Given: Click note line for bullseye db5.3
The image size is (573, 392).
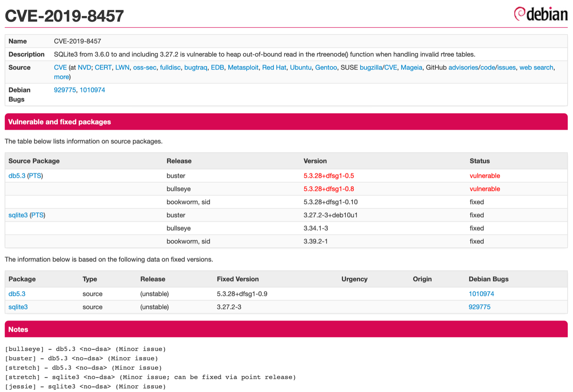Looking at the screenshot, I should tap(85, 349).
